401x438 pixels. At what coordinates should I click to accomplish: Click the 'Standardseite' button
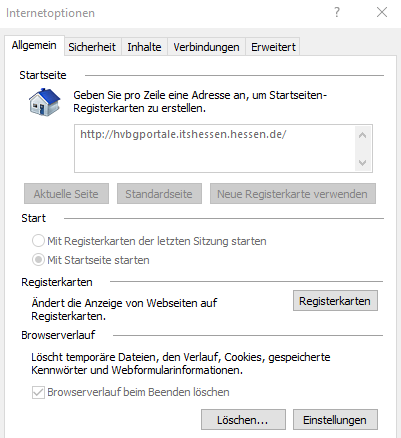click(x=159, y=194)
